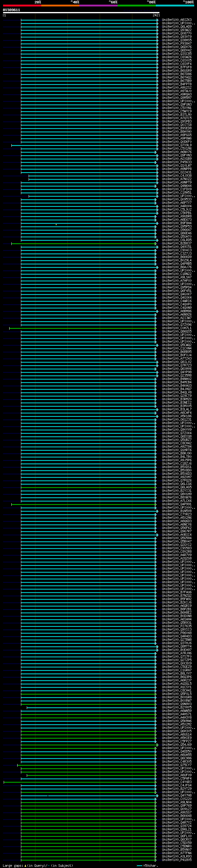
Task: Select hit label UniRef100_B2YHY5
Action: tap(177, 707)
